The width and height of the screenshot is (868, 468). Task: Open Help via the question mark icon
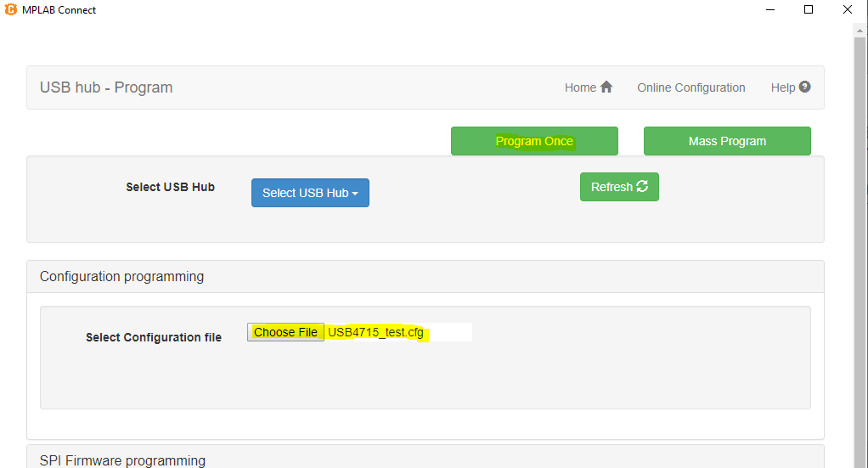coord(805,87)
